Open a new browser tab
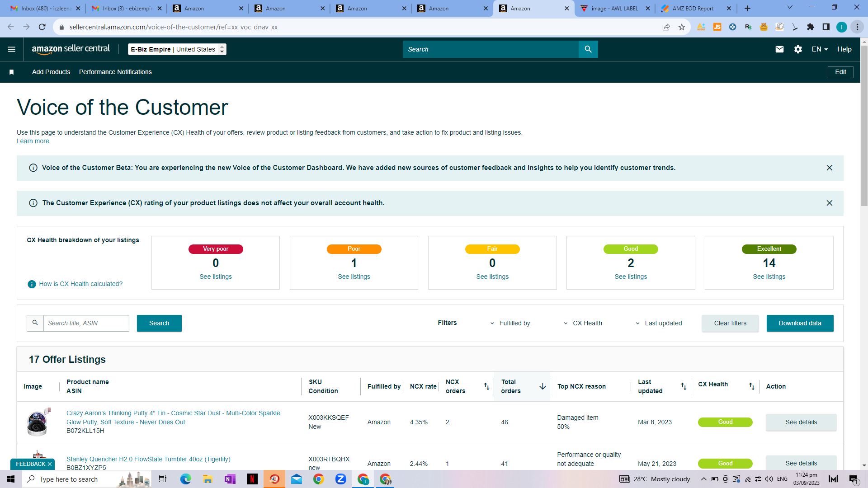The height and width of the screenshot is (488, 868). [x=748, y=8]
